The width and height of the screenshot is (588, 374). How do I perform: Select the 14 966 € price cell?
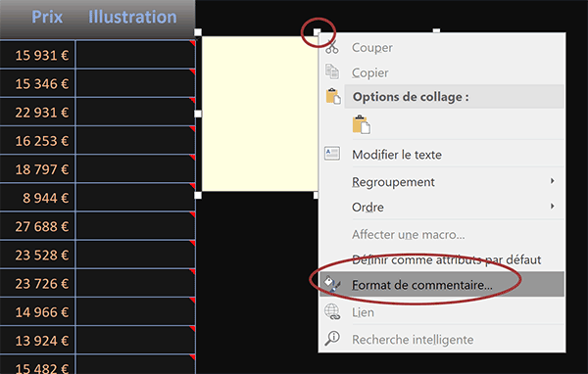(x=37, y=311)
